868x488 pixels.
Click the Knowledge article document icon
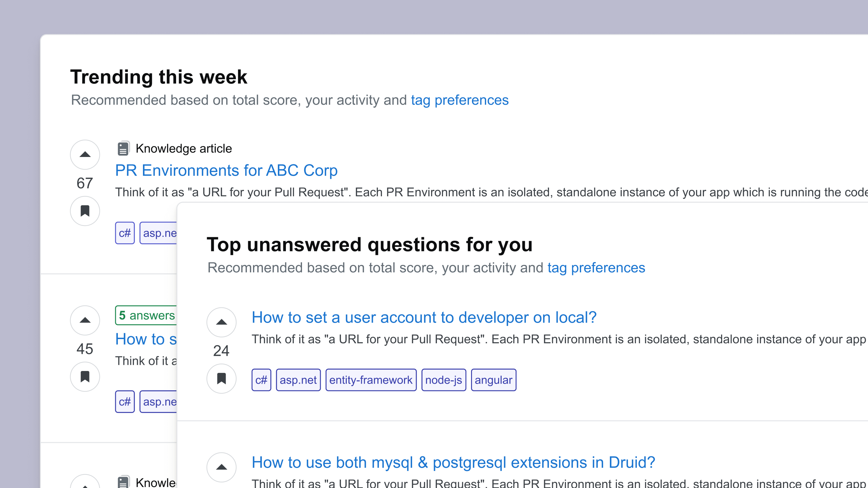click(123, 148)
